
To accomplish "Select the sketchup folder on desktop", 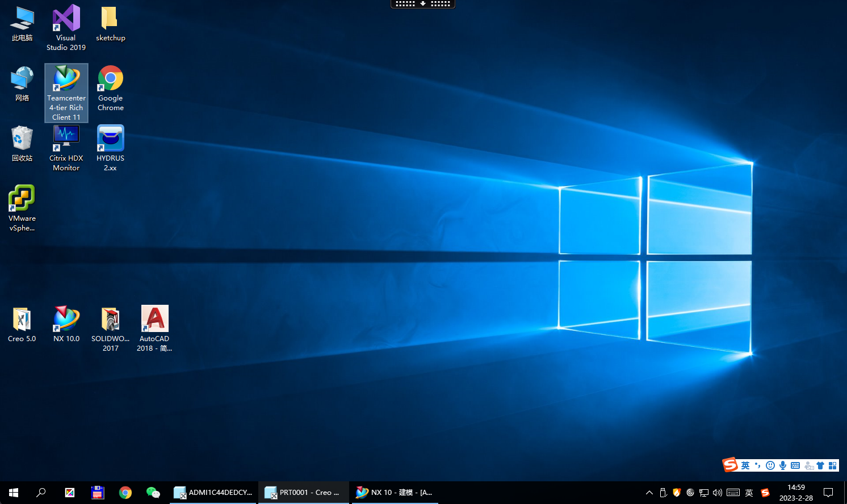I will pos(110,24).
